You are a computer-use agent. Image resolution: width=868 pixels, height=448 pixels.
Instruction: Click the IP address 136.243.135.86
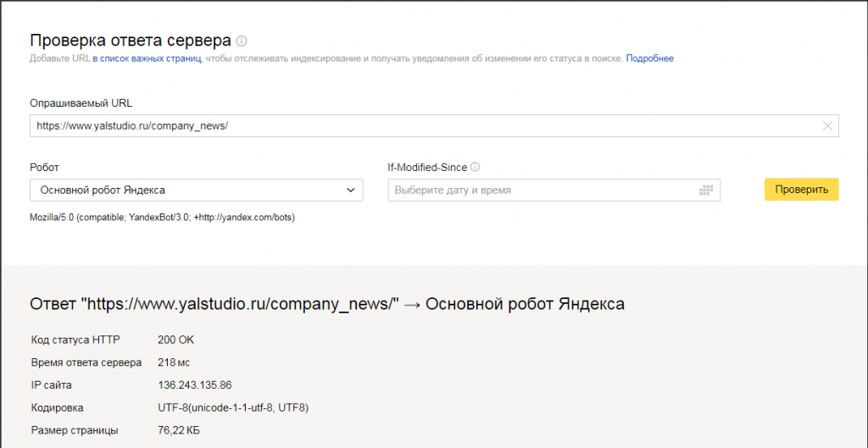click(x=195, y=385)
